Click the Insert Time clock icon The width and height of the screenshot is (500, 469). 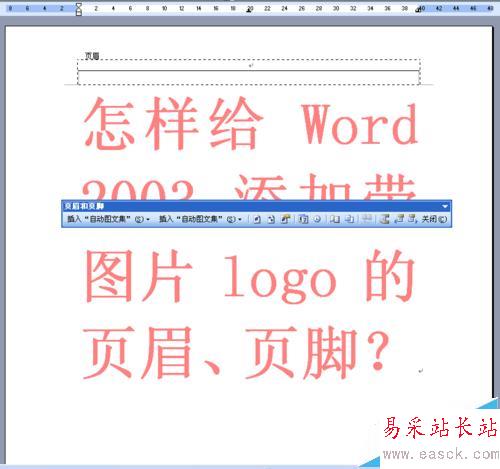pos(317,219)
